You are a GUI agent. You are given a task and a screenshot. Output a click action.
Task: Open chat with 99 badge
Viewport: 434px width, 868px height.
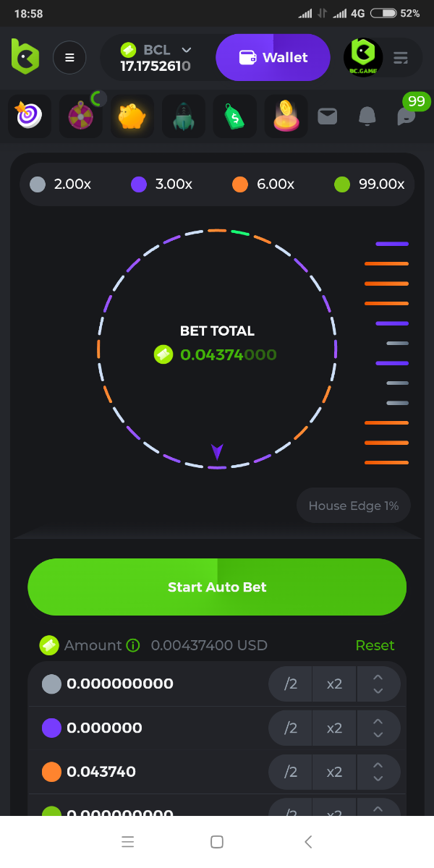point(407,116)
